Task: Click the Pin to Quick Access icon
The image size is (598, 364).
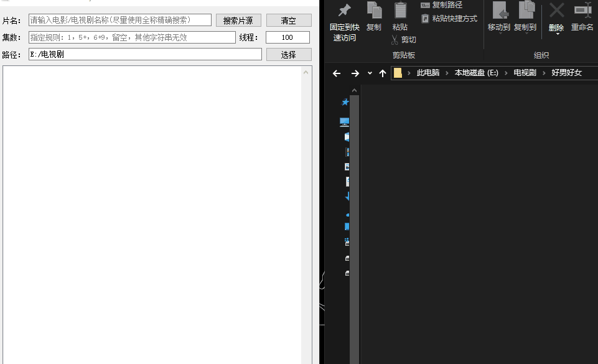Action: (344, 11)
